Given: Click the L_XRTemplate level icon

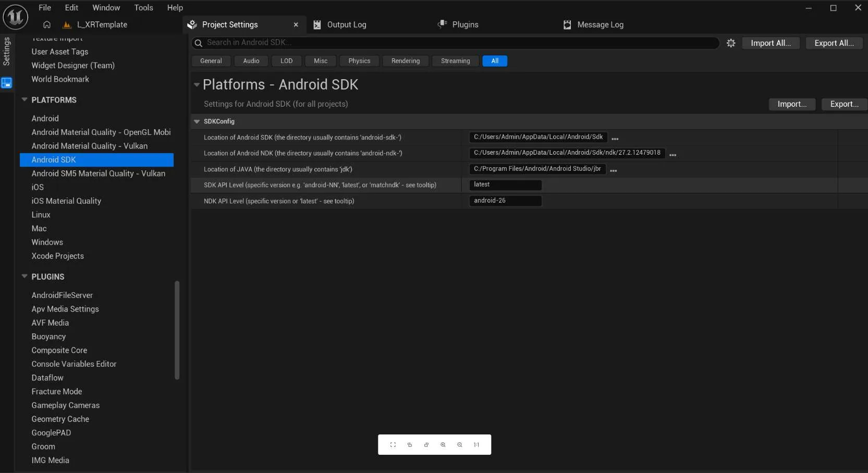Looking at the screenshot, I should click(x=67, y=24).
